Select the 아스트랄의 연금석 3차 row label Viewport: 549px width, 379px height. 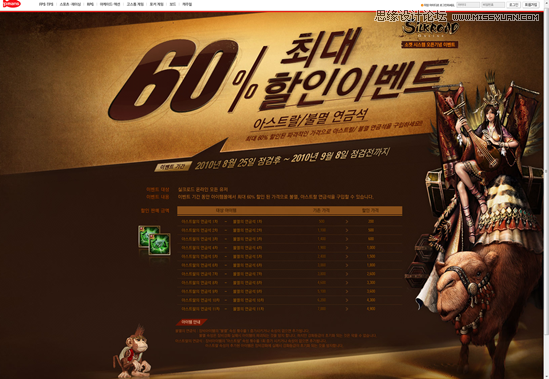coord(200,239)
